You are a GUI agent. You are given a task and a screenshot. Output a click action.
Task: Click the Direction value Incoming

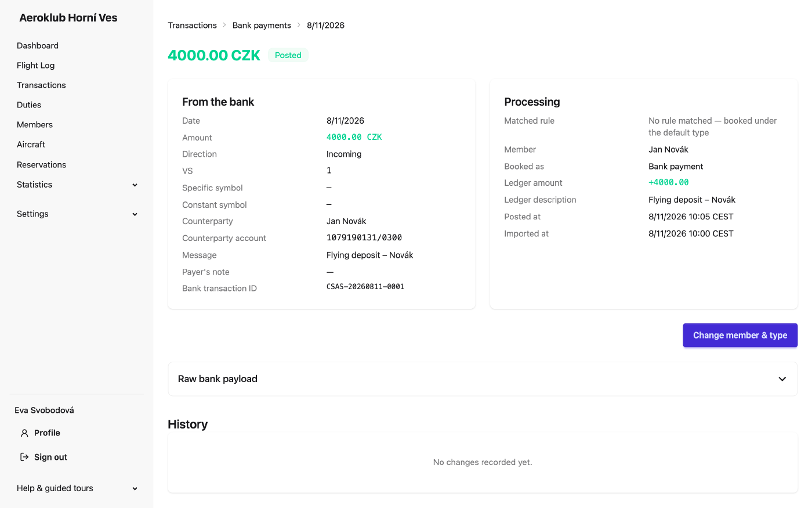coord(344,154)
